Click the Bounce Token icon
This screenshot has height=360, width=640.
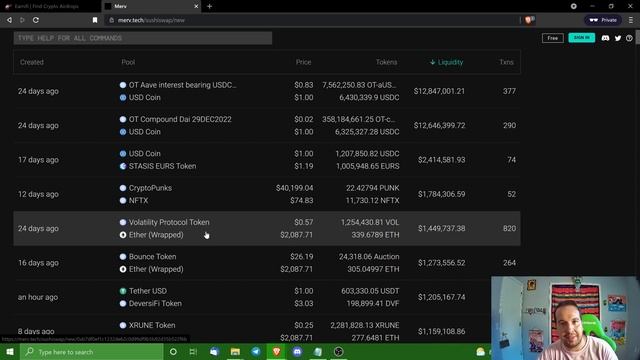[123, 257]
